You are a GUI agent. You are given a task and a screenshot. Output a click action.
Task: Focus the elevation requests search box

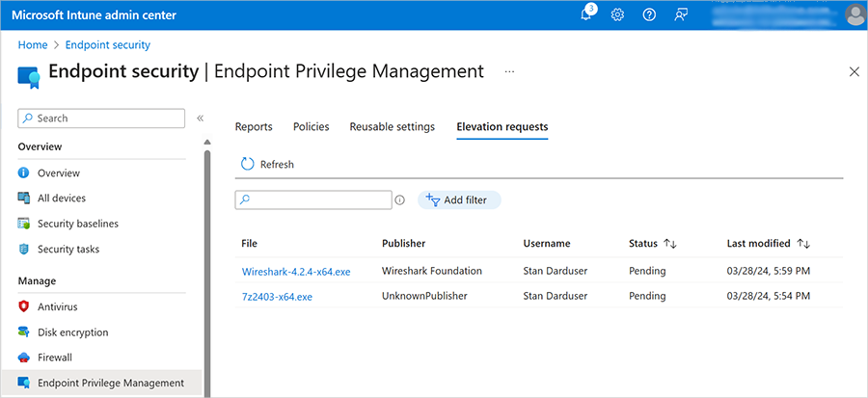(x=313, y=200)
